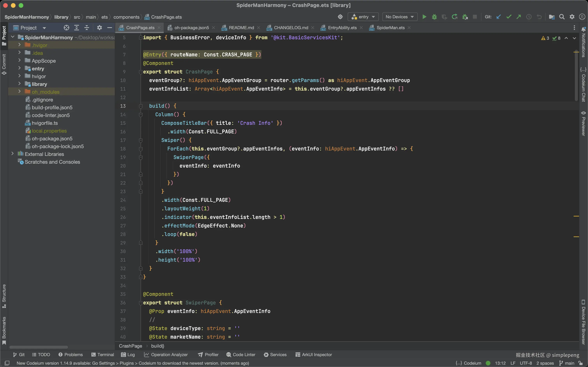Toggle code fold at build() line
Viewport: 588px width, 367px height.
[141, 106]
